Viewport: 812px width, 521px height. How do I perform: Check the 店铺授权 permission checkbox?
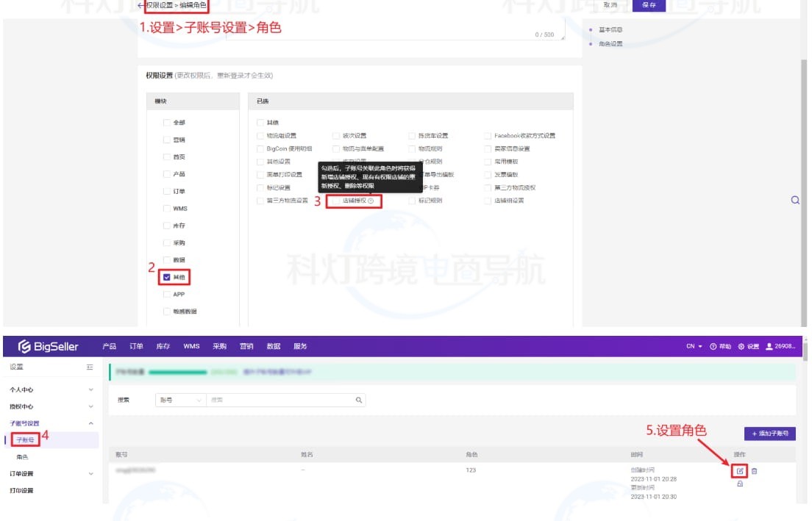tap(335, 201)
